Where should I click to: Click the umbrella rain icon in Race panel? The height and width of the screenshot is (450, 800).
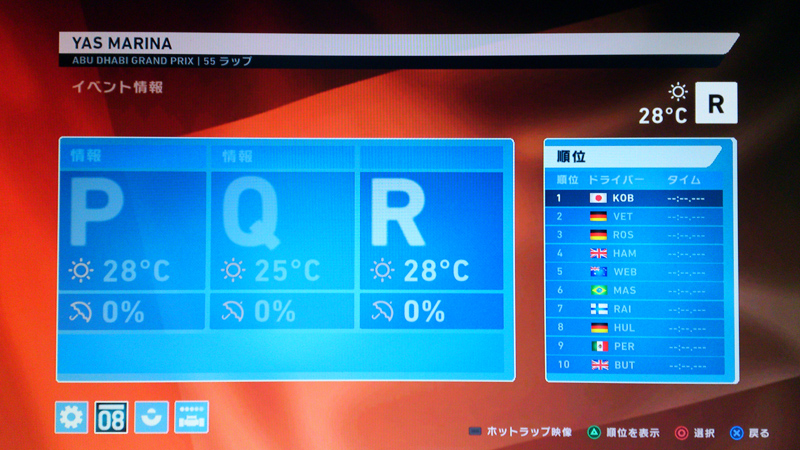382,311
